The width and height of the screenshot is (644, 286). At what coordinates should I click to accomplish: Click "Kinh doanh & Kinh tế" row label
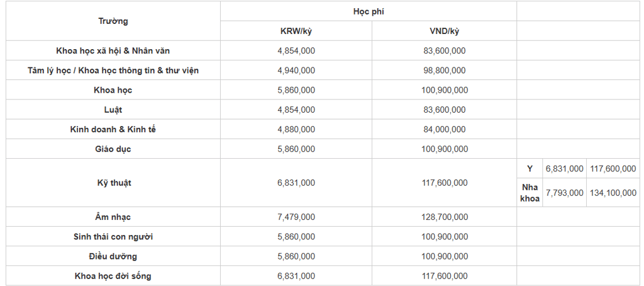pos(113,129)
